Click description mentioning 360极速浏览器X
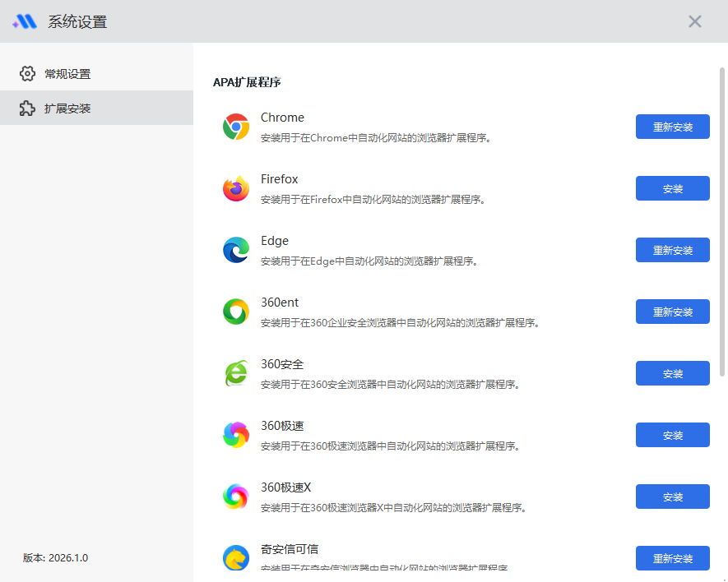Viewport: 728px width, 582px height. pyautogui.click(x=393, y=508)
